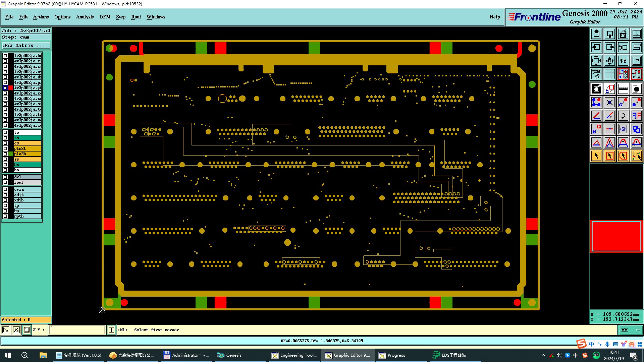Screen dimensions: 644x362
Task: Enable the rout layer checkbox
Action: [5, 182]
